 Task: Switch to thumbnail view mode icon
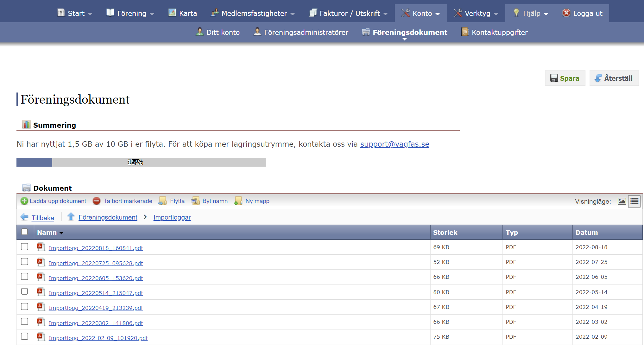(x=622, y=201)
